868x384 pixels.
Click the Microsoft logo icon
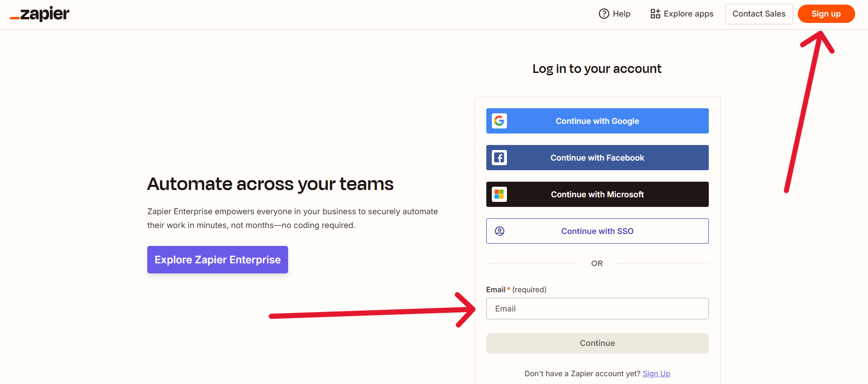(499, 194)
